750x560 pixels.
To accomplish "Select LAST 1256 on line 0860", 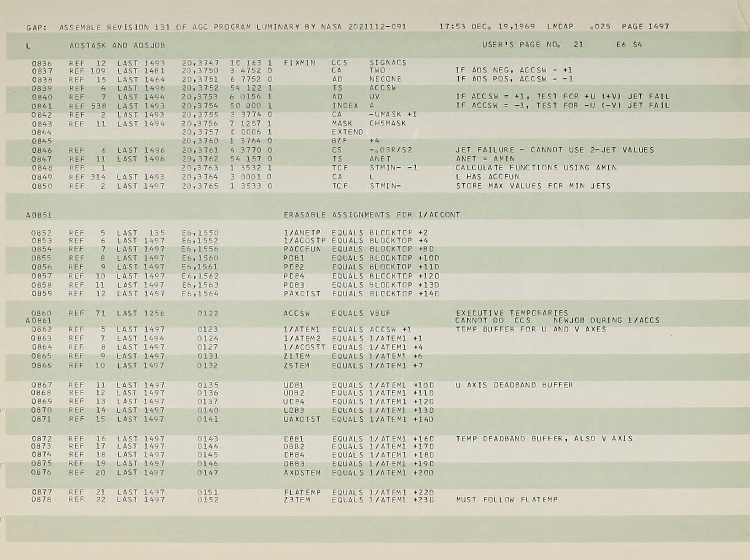I will click(x=141, y=314).
